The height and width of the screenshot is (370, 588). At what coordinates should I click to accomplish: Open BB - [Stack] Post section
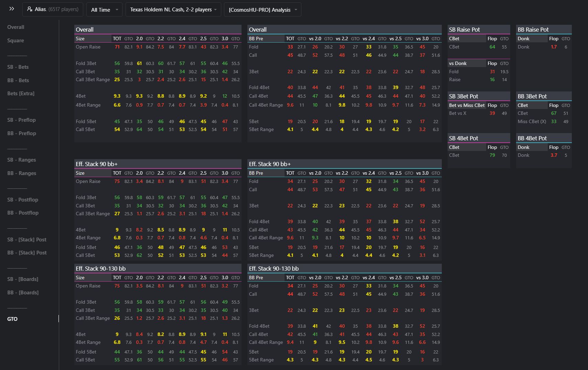[27, 253]
